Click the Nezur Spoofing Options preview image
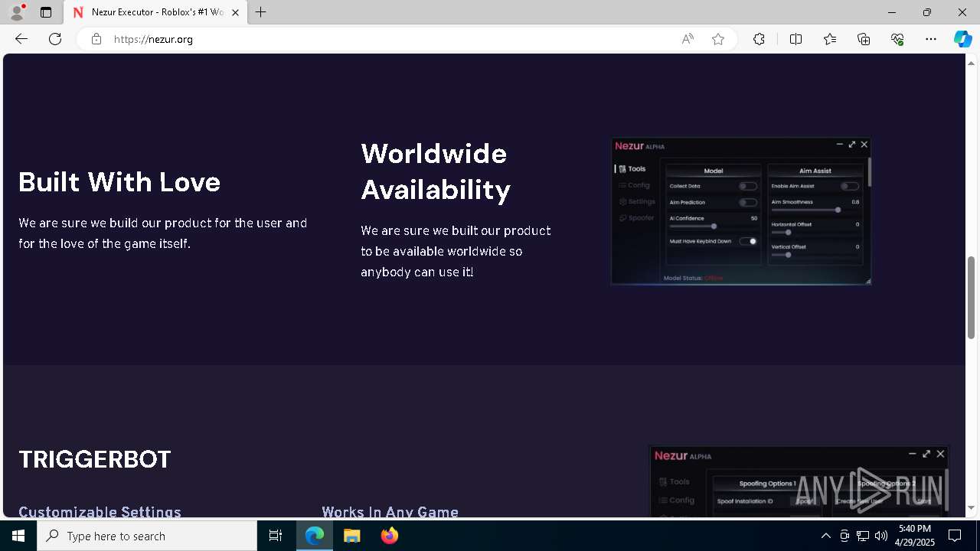 pyautogui.click(x=799, y=481)
